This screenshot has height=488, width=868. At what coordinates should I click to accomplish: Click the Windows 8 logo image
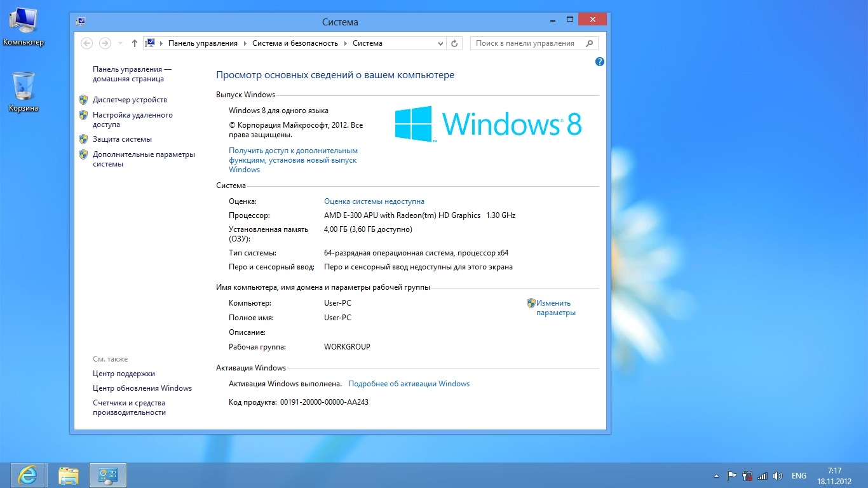(x=488, y=124)
